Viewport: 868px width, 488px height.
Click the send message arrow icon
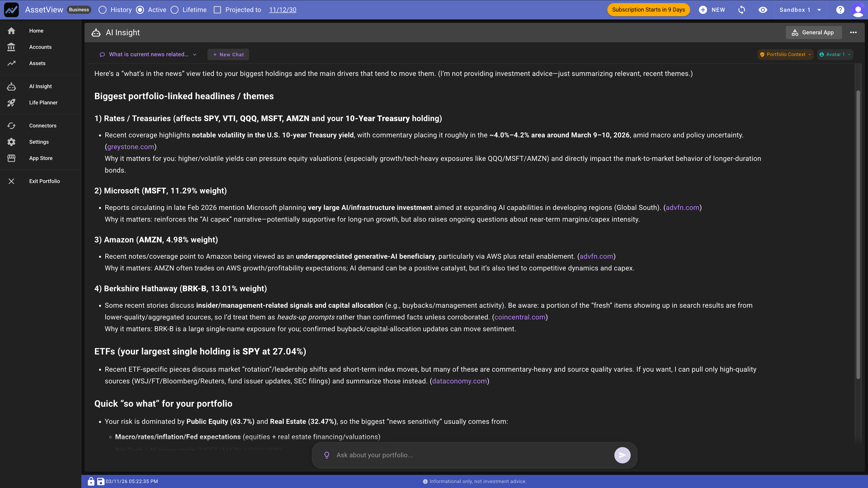[x=622, y=455]
